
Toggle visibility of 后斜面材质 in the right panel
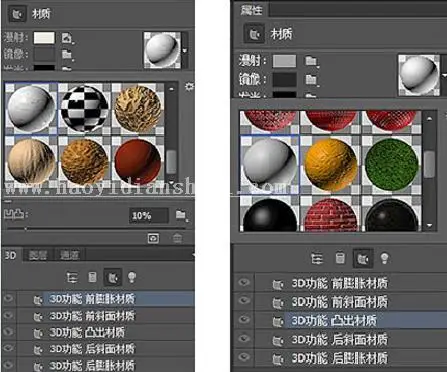[x=244, y=339]
